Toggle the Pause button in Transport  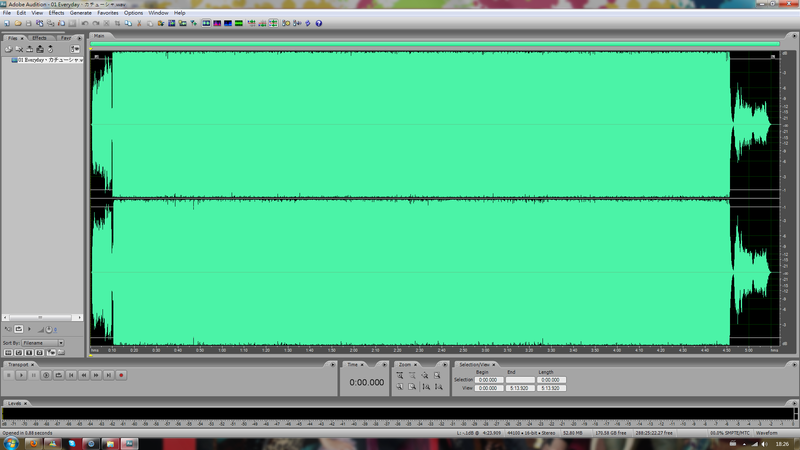[x=33, y=375]
